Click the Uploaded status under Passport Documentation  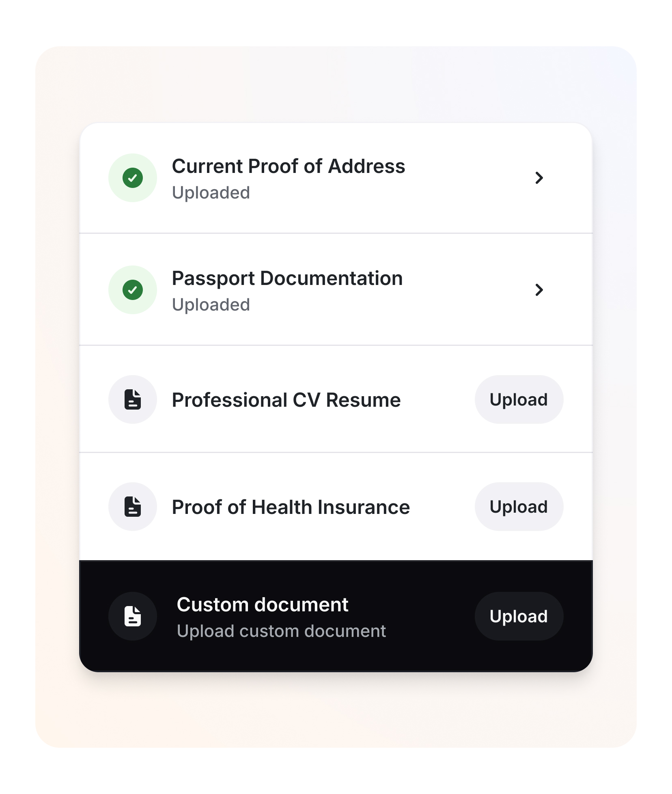click(211, 304)
